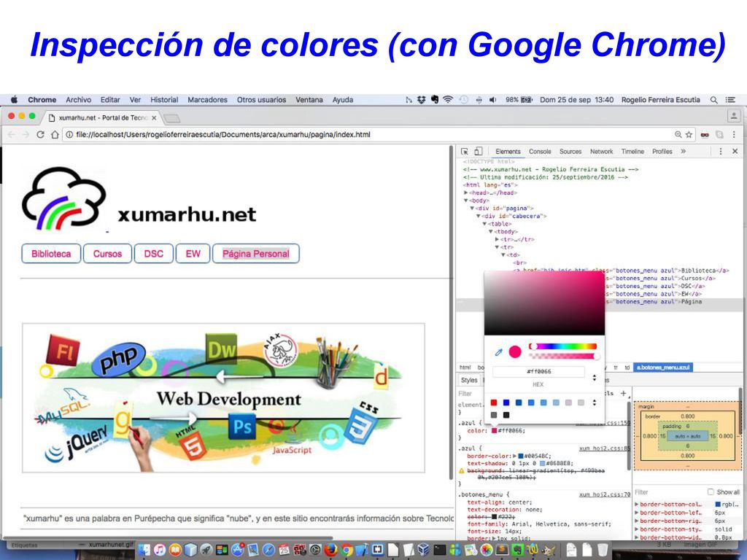Open Chrome three-dot main menu
Viewport: 747px width, 560px height.
[734, 135]
